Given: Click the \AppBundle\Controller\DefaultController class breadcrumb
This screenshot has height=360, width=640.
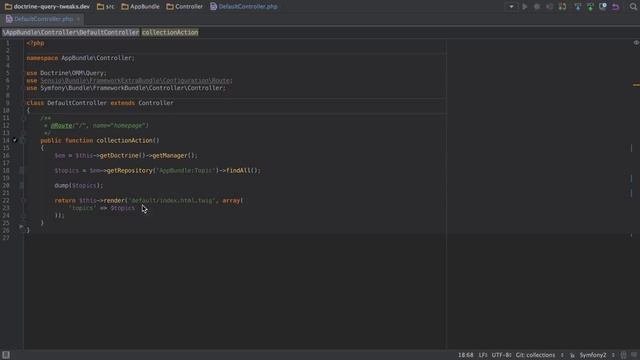Looking at the screenshot, I should pyautogui.click(x=71, y=32).
